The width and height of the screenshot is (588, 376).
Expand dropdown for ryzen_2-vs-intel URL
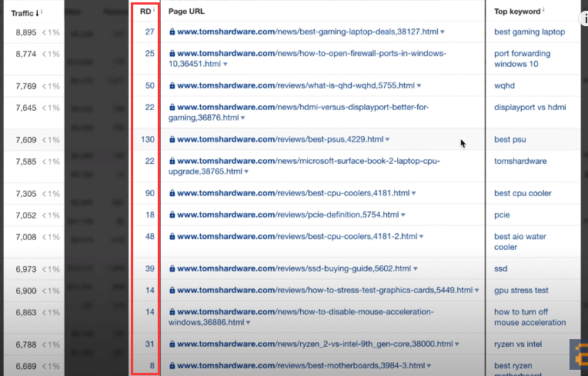[456, 344]
